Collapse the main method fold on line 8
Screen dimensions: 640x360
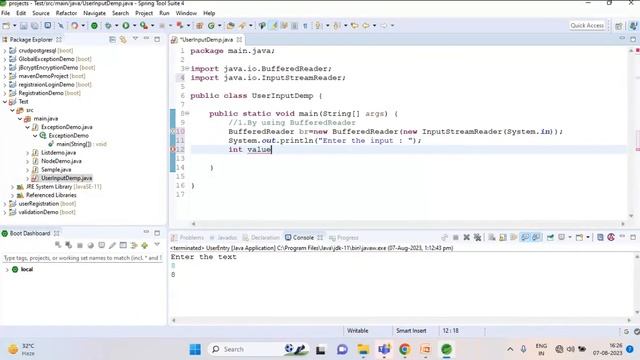pyautogui.click(x=187, y=113)
